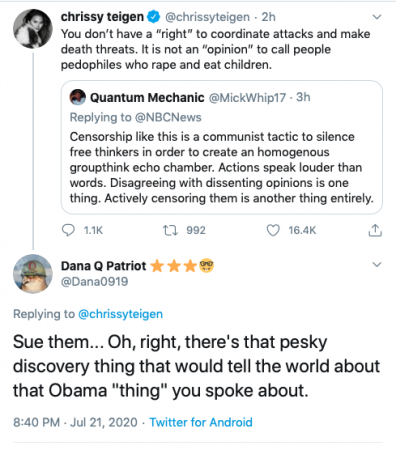The image size is (396, 450).
Task: Click the 8:40 PM Jul 21, 2020 timestamp
Action: coord(75,422)
